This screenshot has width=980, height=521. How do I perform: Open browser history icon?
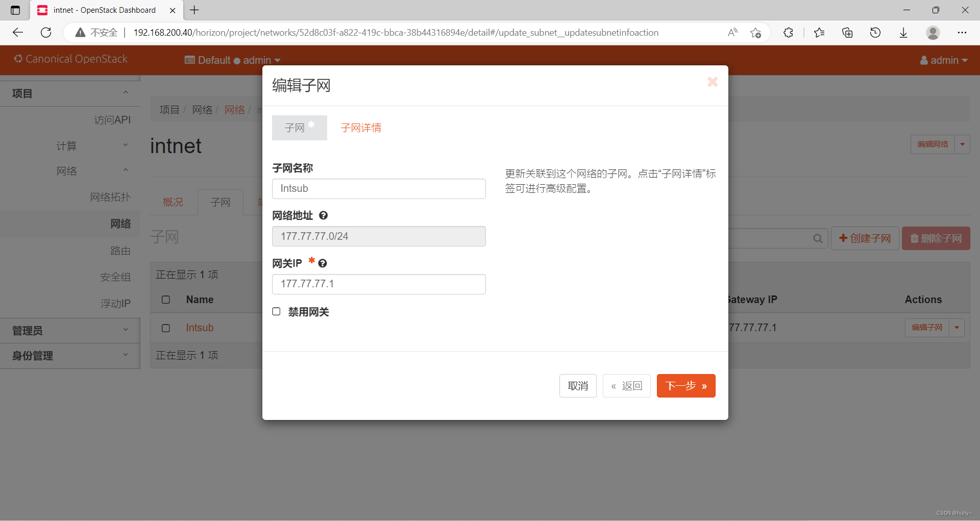click(x=875, y=33)
